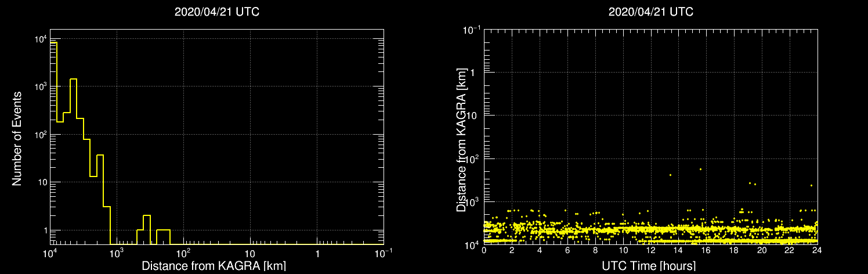Image resolution: width=868 pixels, height=274 pixels.
Task: Click the isolated scatter point near hour 15.5
Action: click(x=700, y=170)
